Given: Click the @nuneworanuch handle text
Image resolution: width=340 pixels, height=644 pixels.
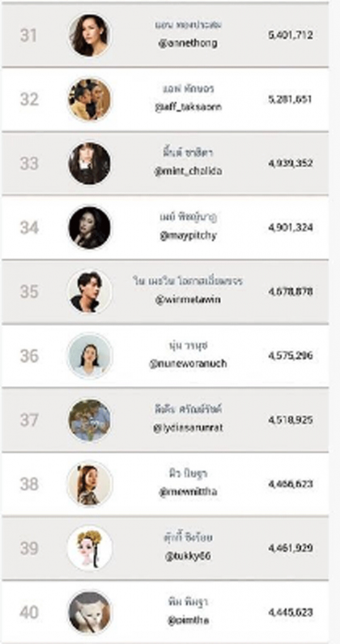Looking at the screenshot, I should coord(188,364).
